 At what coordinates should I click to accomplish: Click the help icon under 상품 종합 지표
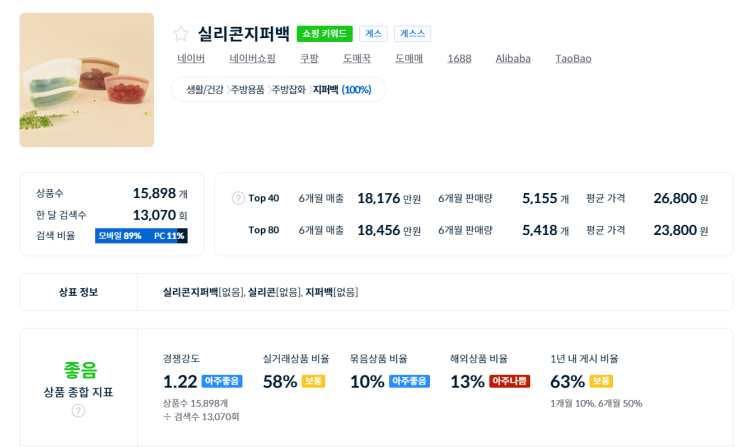pos(78,410)
